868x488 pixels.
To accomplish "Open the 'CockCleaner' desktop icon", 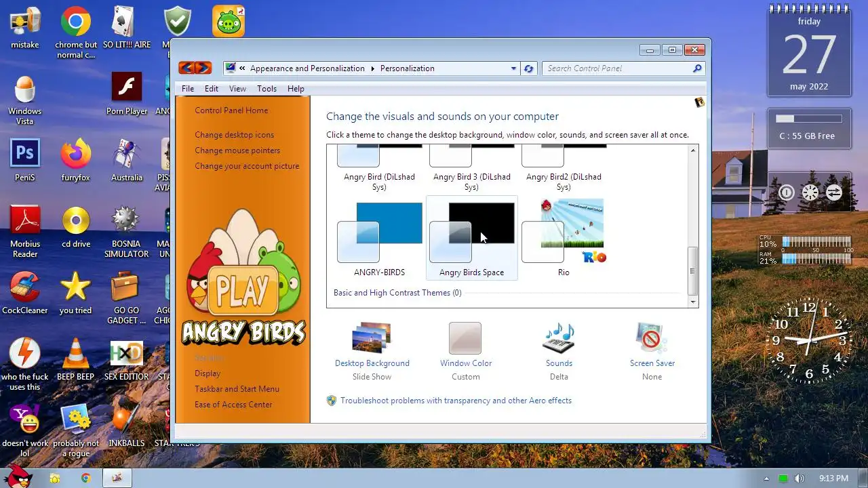I will (x=25, y=293).
